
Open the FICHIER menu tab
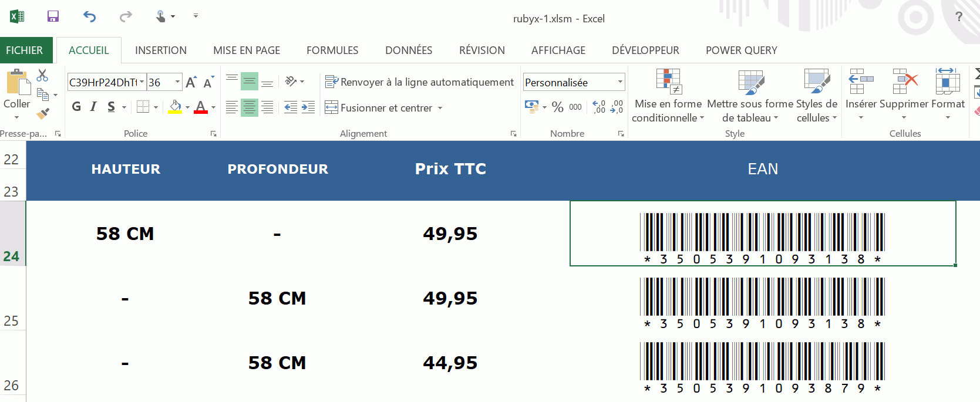24,50
